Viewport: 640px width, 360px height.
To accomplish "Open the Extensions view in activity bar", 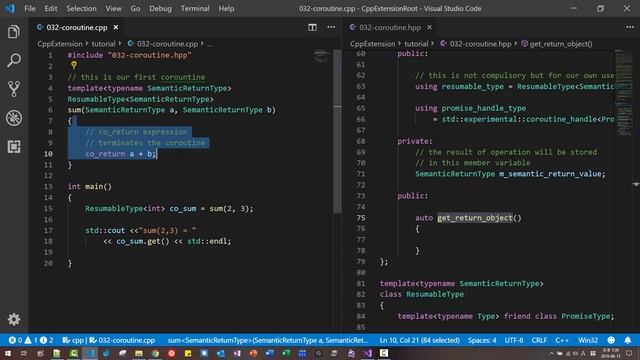I will tap(13, 147).
